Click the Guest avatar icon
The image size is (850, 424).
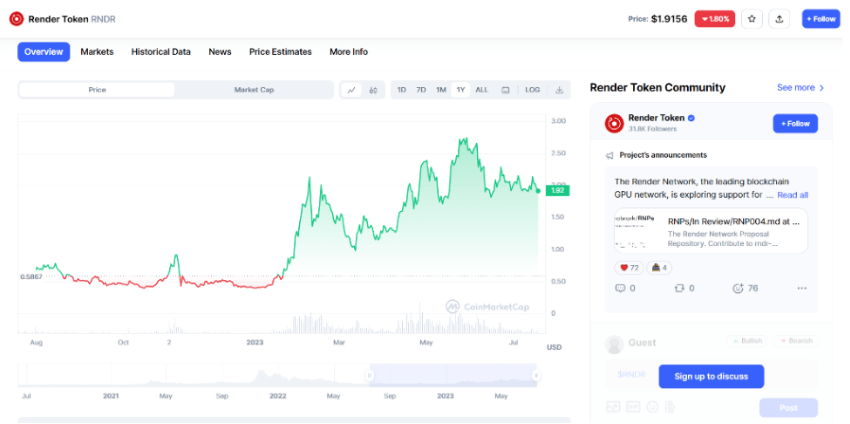[614, 344]
